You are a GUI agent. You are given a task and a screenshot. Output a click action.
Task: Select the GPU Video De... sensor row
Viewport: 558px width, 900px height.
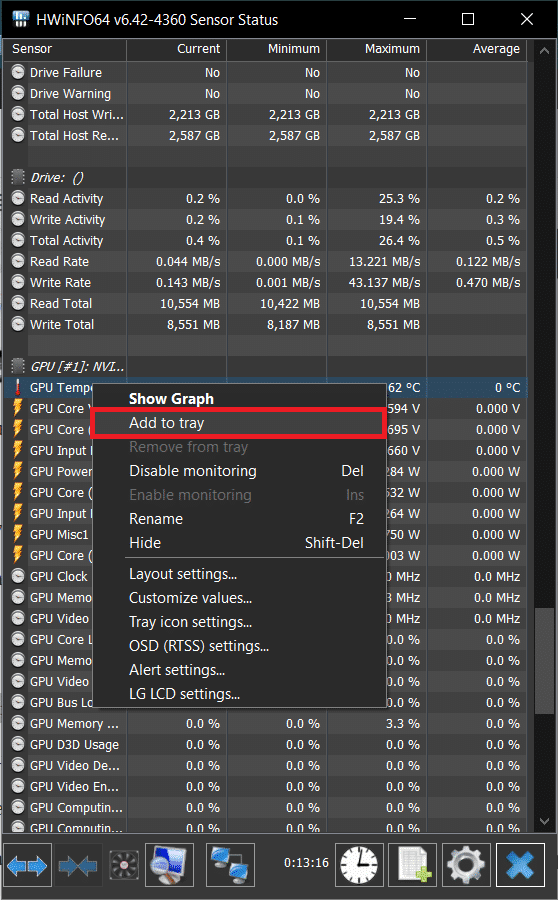266,766
